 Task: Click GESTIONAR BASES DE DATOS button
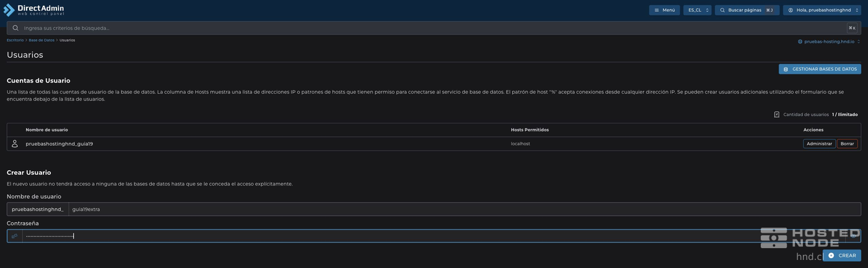pos(820,69)
